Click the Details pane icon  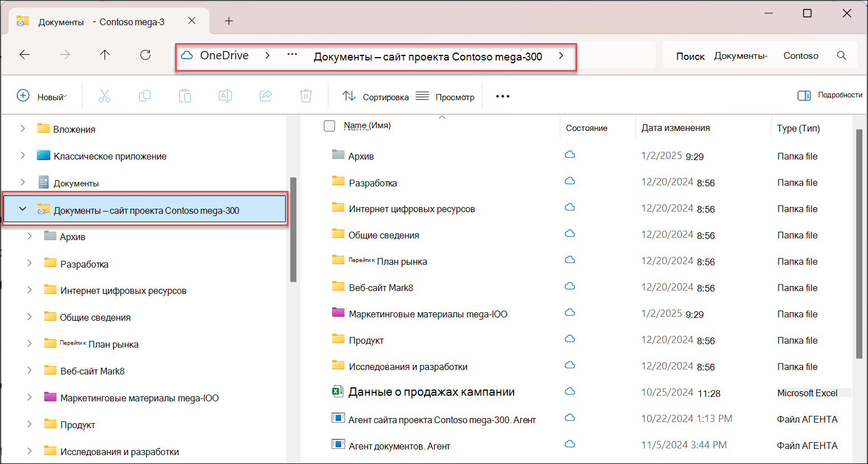point(804,96)
